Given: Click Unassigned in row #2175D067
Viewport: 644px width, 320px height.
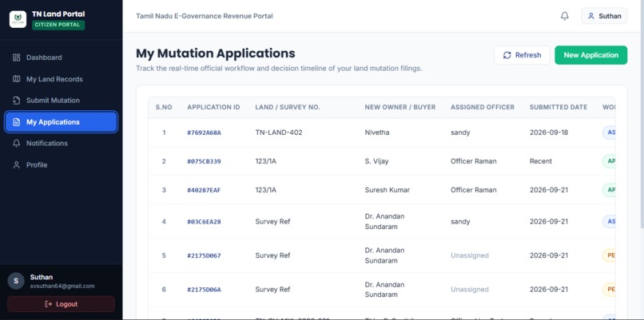Looking at the screenshot, I should click(470, 255).
